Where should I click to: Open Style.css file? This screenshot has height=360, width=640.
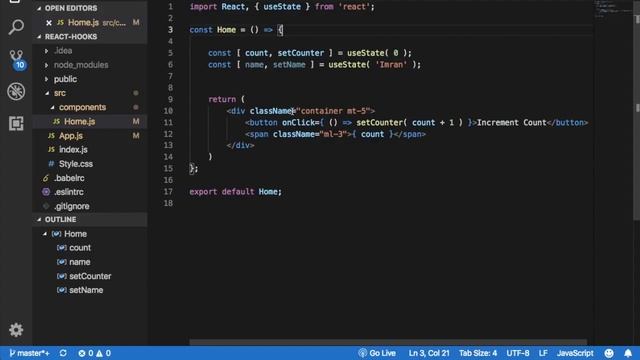(x=76, y=164)
